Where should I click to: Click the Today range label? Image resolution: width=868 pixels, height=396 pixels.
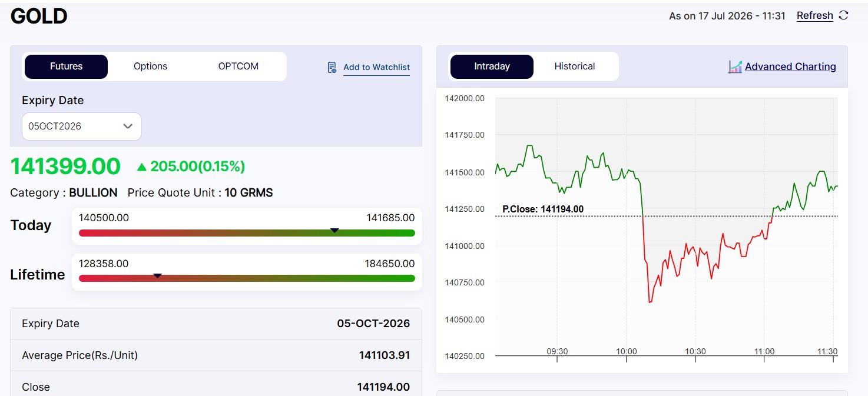[31, 225]
